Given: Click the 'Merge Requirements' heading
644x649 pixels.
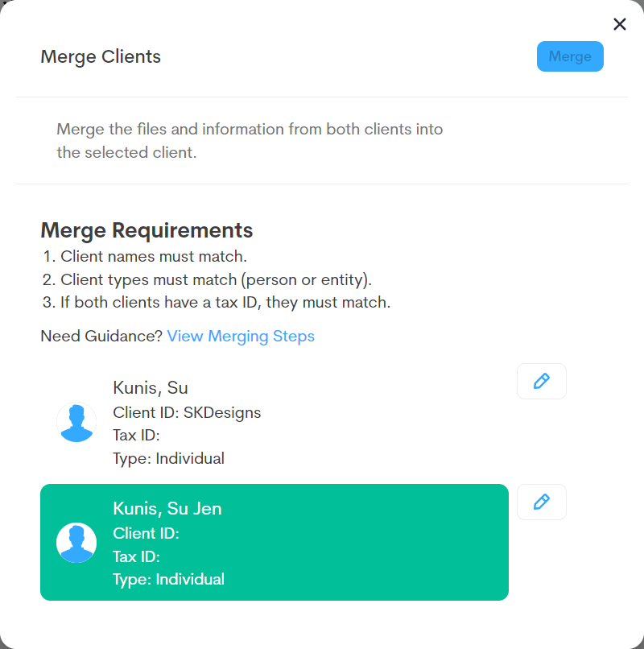Looking at the screenshot, I should point(147,230).
